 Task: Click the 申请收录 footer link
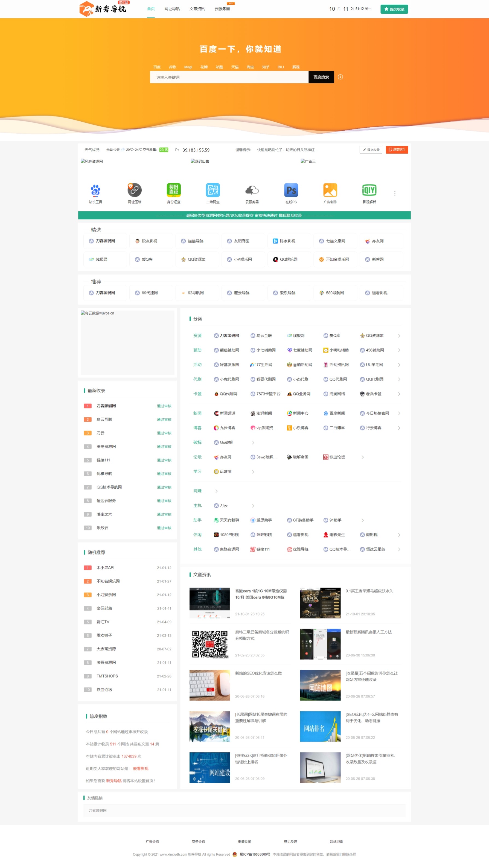coord(245,841)
